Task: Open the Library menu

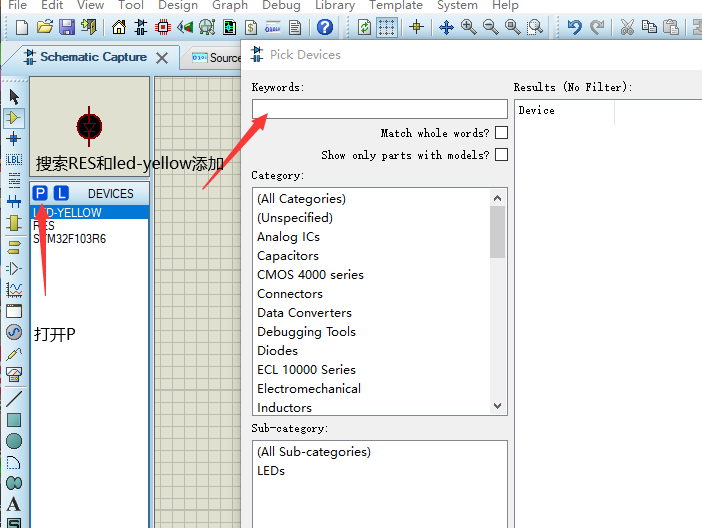Action: point(335,5)
